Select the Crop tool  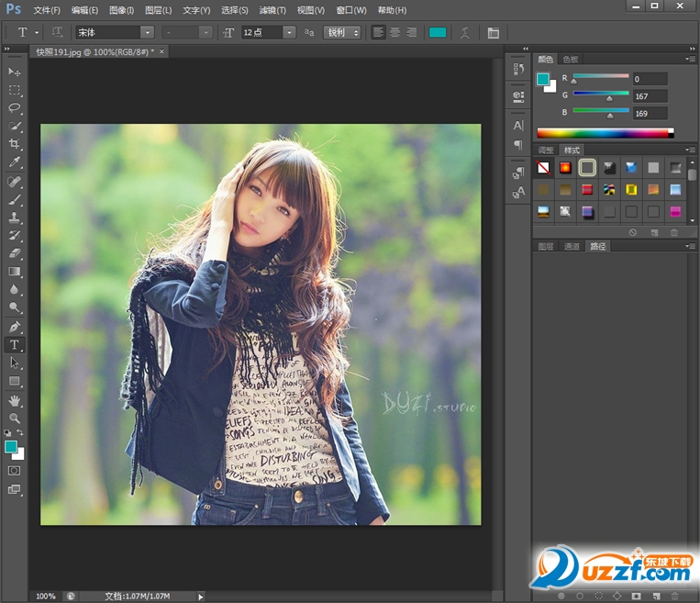click(x=15, y=144)
